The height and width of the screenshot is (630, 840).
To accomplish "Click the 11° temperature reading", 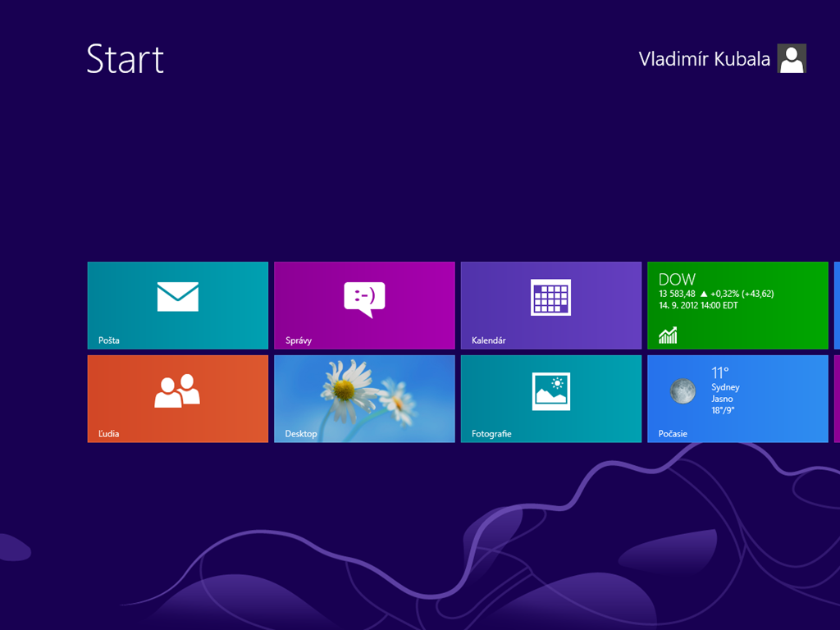I will point(720,372).
